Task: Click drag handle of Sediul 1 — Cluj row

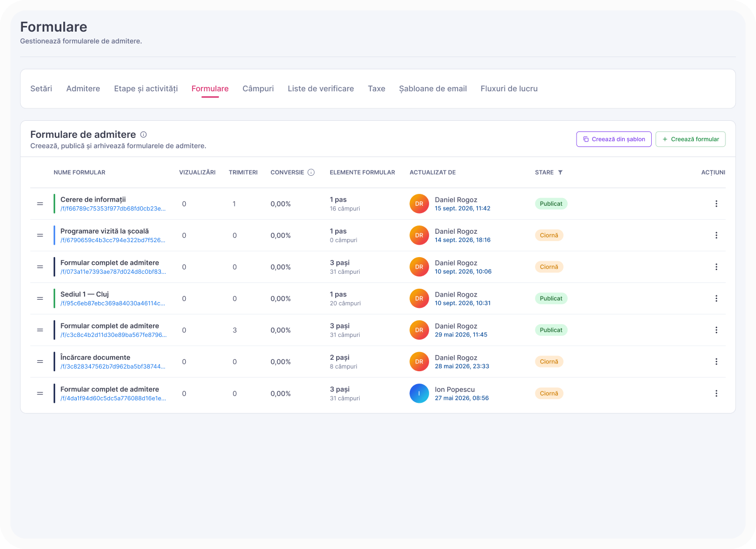Action: pyautogui.click(x=40, y=299)
